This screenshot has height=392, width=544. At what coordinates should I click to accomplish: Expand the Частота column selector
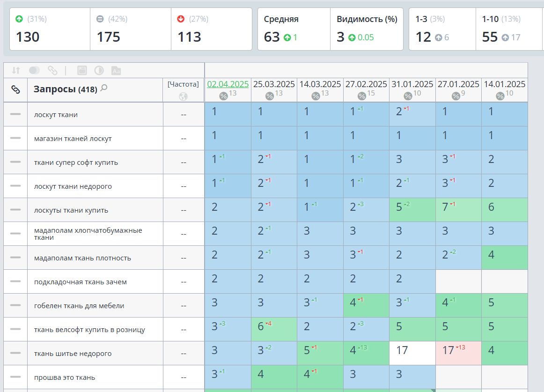click(x=183, y=84)
